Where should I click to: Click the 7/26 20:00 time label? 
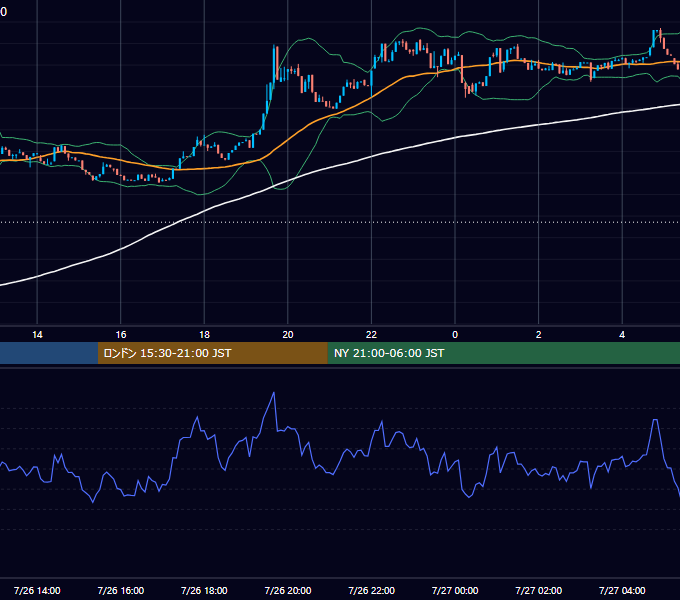click(288, 590)
